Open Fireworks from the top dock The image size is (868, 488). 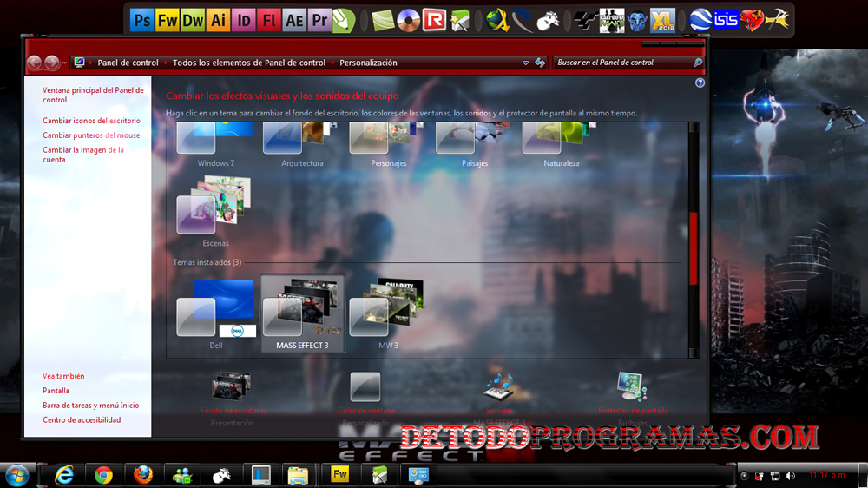pyautogui.click(x=168, y=21)
